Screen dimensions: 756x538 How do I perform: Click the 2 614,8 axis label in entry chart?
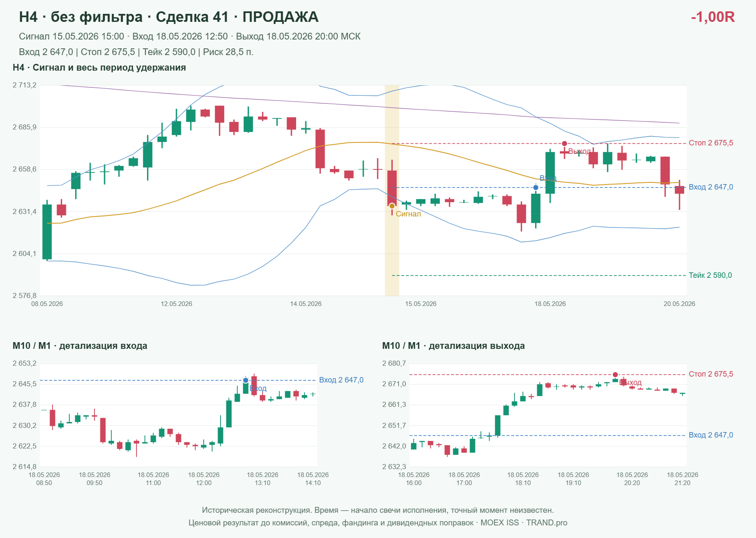click(x=24, y=467)
